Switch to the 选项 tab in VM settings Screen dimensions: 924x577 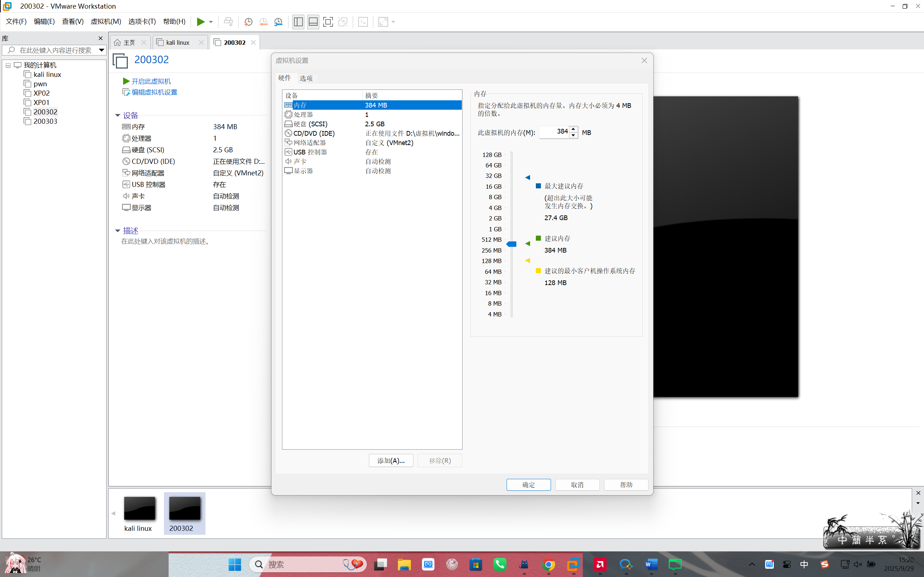[307, 78]
